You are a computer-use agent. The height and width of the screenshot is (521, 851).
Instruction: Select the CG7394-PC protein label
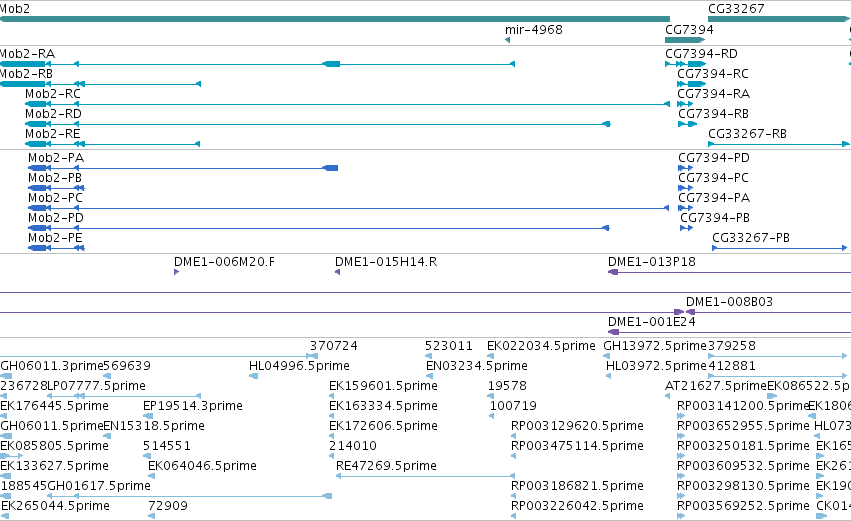click(713, 178)
